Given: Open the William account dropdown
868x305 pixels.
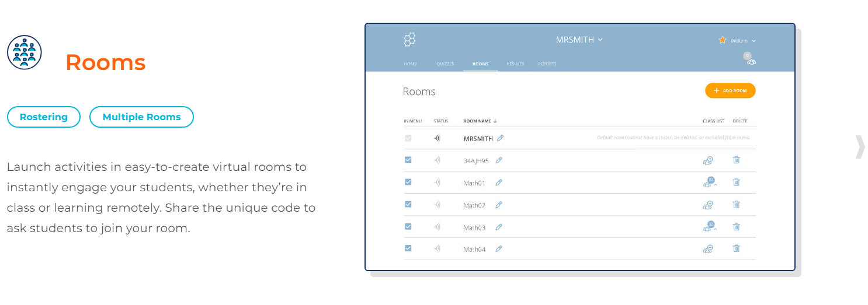Looking at the screenshot, I should tap(743, 41).
